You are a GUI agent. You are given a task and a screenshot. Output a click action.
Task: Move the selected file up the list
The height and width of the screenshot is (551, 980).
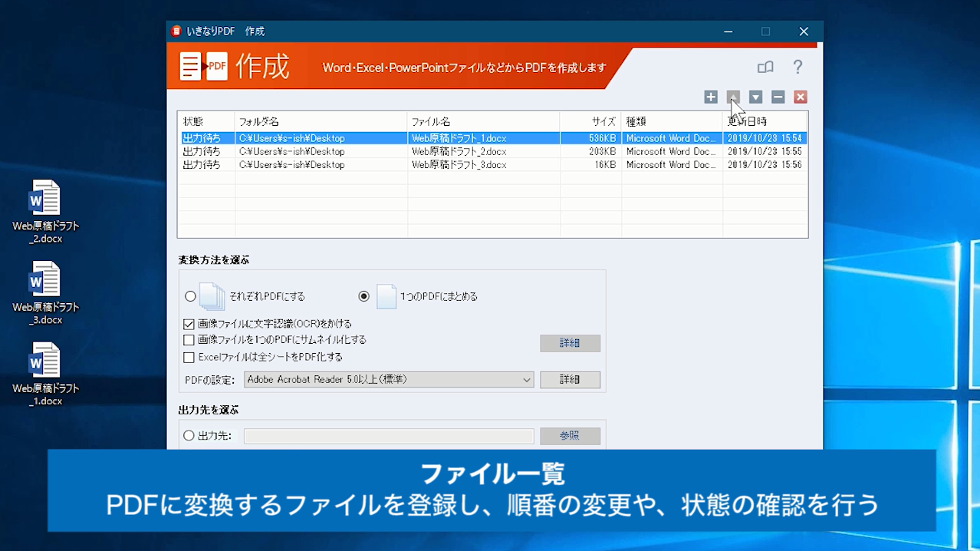[x=733, y=97]
